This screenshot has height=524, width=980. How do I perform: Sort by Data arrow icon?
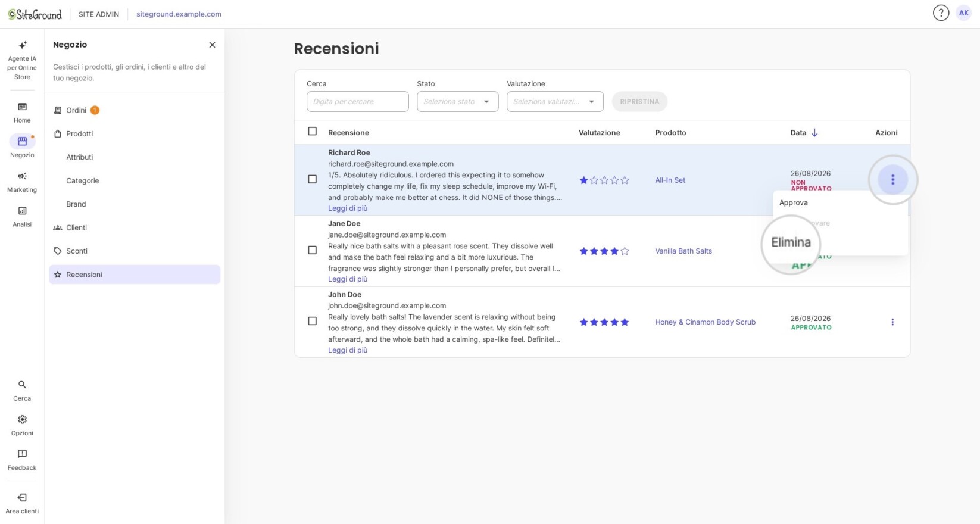pos(814,133)
